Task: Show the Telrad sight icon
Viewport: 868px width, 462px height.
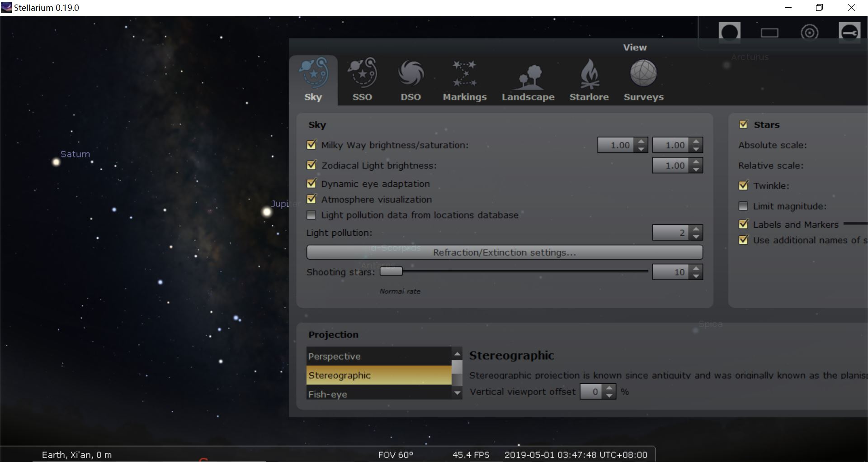Action: (810, 33)
